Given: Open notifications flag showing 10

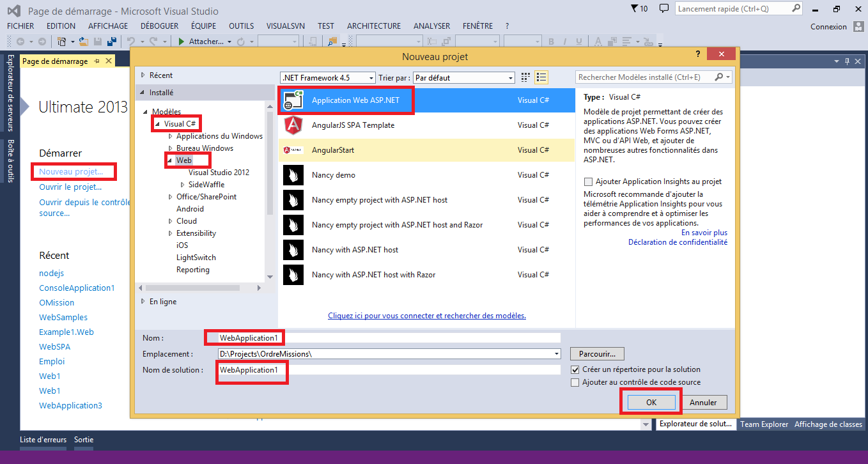Looking at the screenshot, I should pyautogui.click(x=639, y=9).
